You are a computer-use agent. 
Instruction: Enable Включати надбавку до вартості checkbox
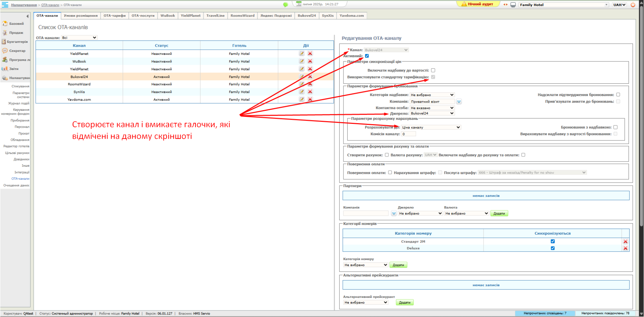click(x=433, y=70)
